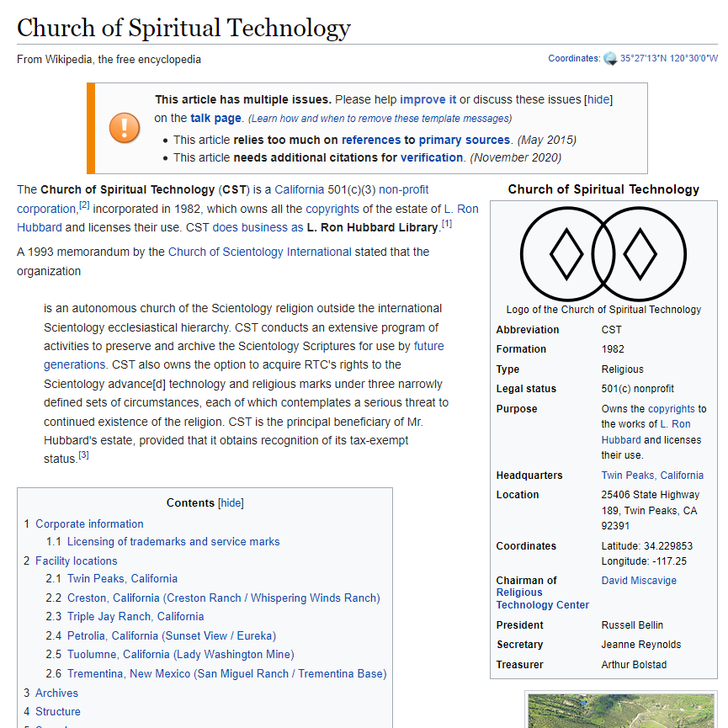Image resolution: width=728 pixels, height=728 pixels.
Task: Jump to Tuolumne, California section
Action: [x=181, y=655]
